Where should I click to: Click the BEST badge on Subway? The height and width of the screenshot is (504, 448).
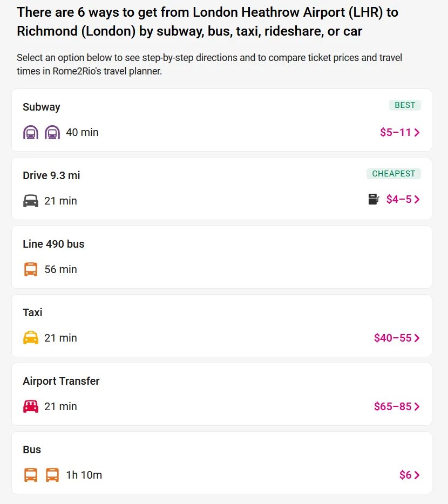pos(405,105)
